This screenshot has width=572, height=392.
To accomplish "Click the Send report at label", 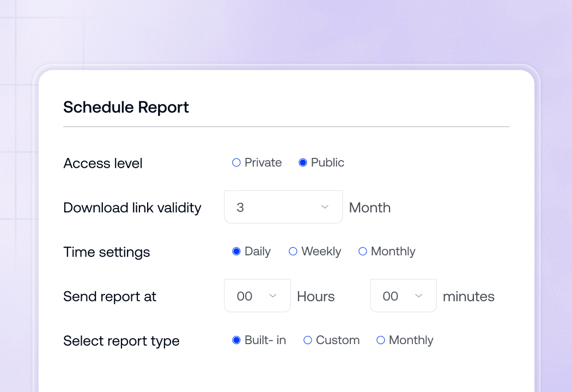I will [110, 297].
